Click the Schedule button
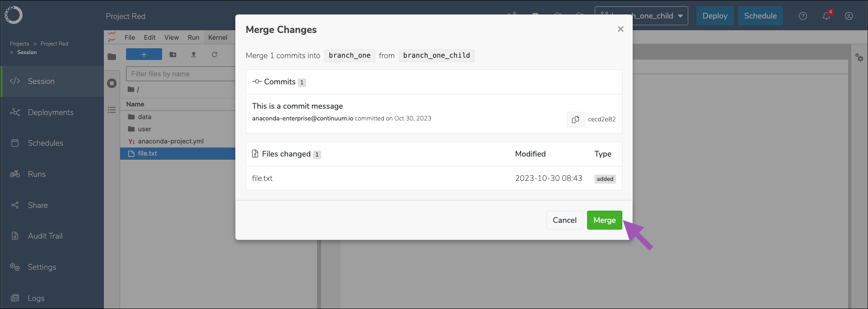This screenshot has width=868, height=309. (x=760, y=16)
